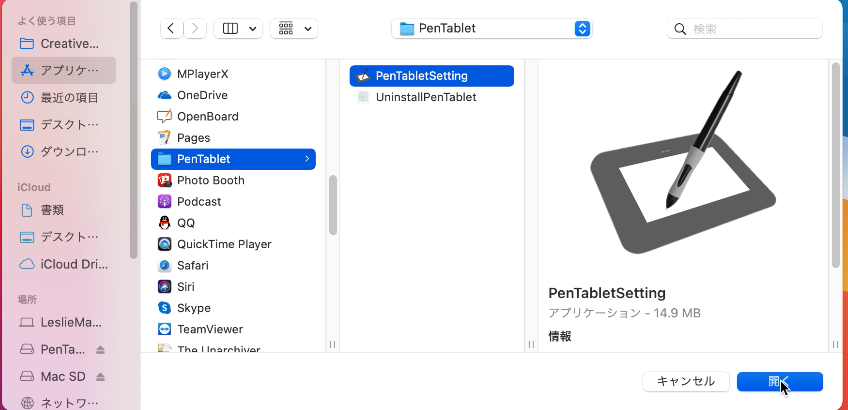This screenshot has width=848, height=410.
Task: Select Mac SD in the sidebar
Action: (x=64, y=376)
